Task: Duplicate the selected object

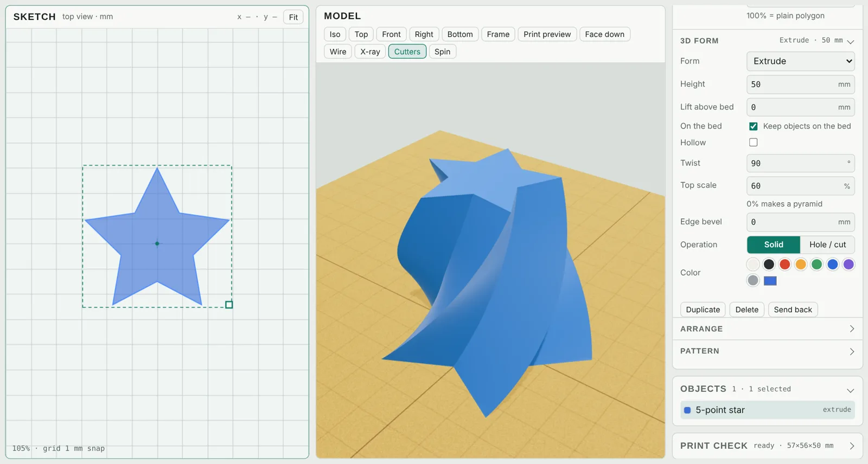Action: pyautogui.click(x=703, y=310)
